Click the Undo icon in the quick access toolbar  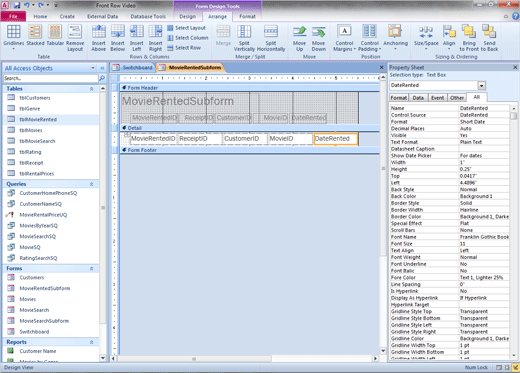(27, 5)
